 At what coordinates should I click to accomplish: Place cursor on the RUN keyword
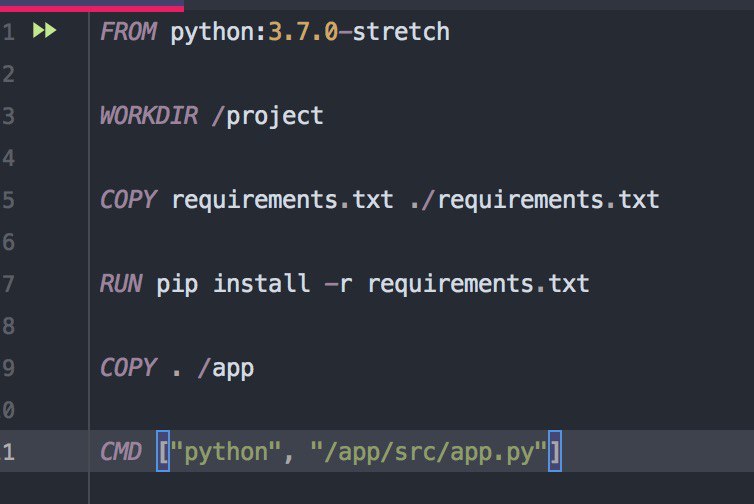121,284
